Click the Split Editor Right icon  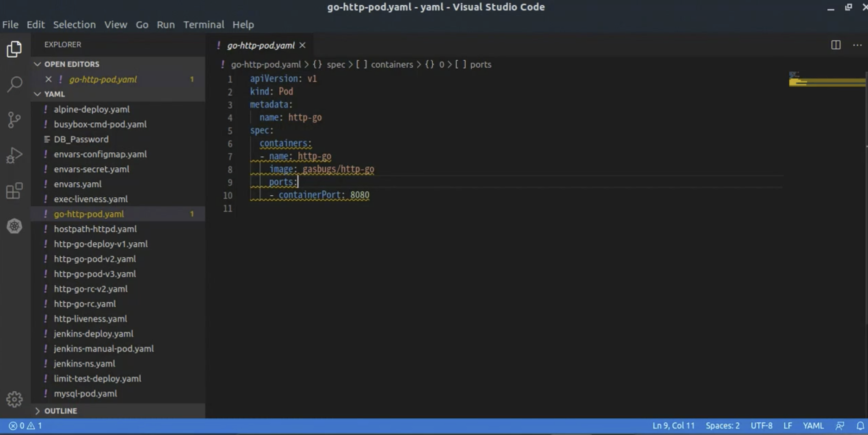[835, 45]
